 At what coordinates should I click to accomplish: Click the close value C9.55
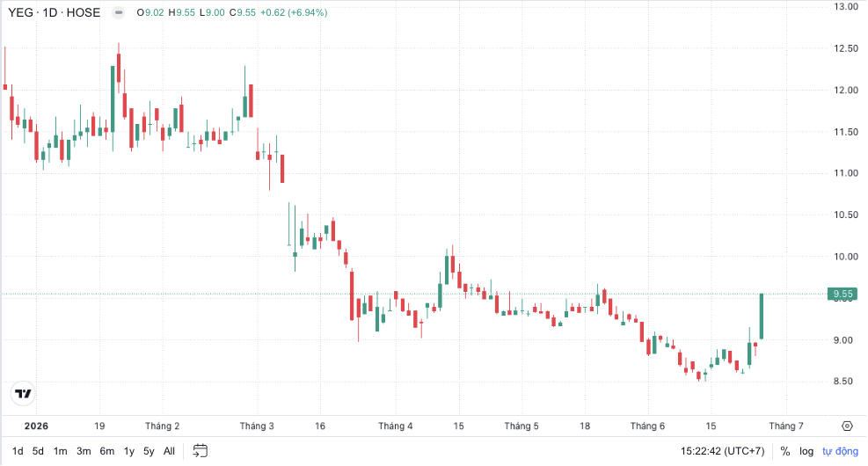[243, 12]
